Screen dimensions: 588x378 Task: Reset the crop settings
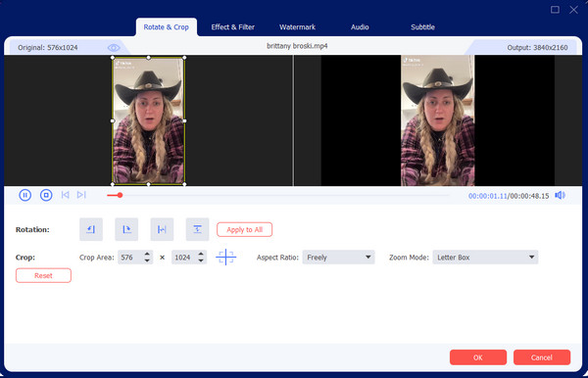pyautogui.click(x=43, y=275)
